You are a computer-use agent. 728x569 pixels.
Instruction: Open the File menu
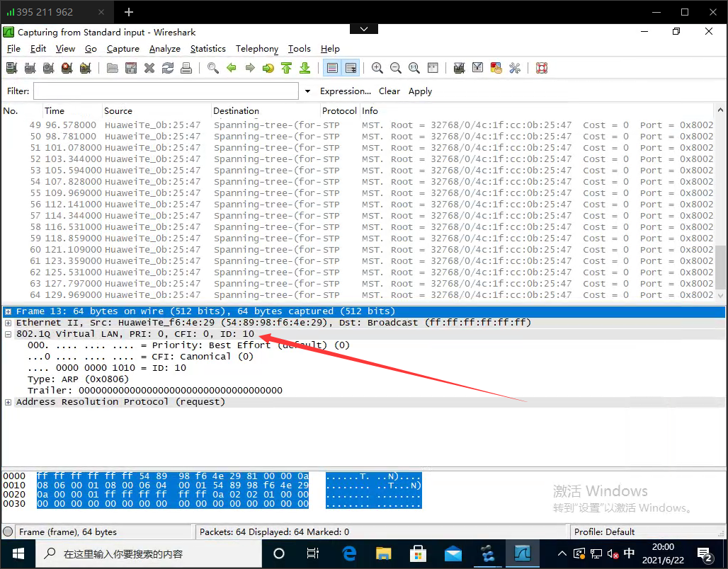coord(13,49)
